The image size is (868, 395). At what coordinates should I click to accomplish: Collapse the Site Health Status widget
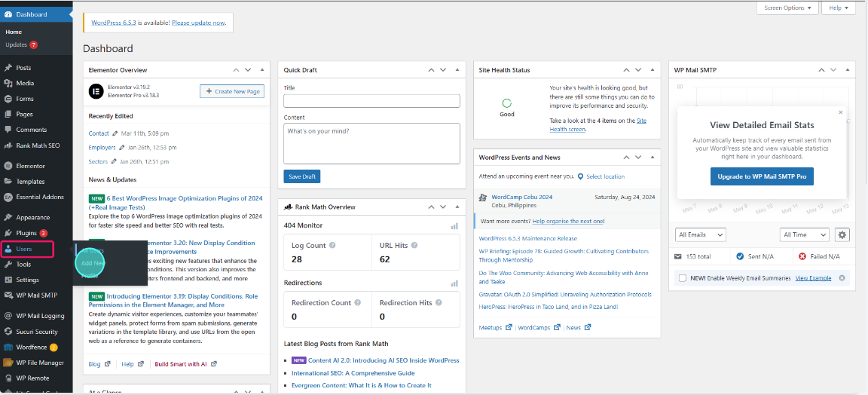point(652,70)
